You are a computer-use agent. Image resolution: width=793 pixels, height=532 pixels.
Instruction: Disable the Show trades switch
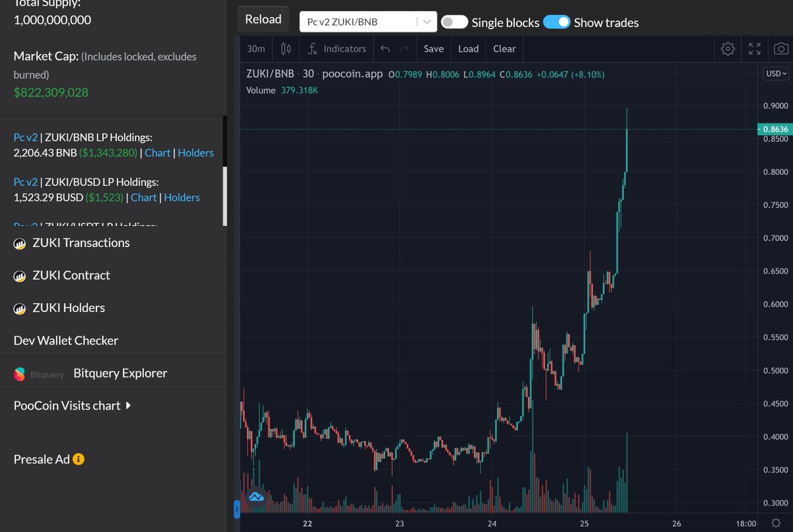click(x=556, y=22)
